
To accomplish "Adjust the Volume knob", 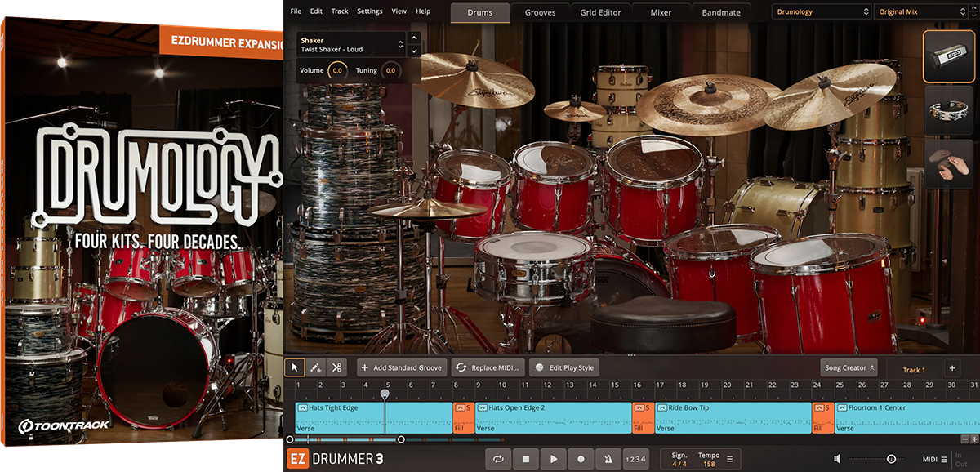I will (x=336, y=71).
